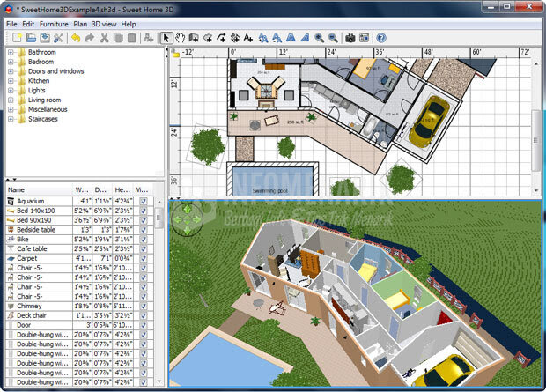Click the Decrease text size icon
The height and width of the screenshot is (392, 546).
(277, 38)
